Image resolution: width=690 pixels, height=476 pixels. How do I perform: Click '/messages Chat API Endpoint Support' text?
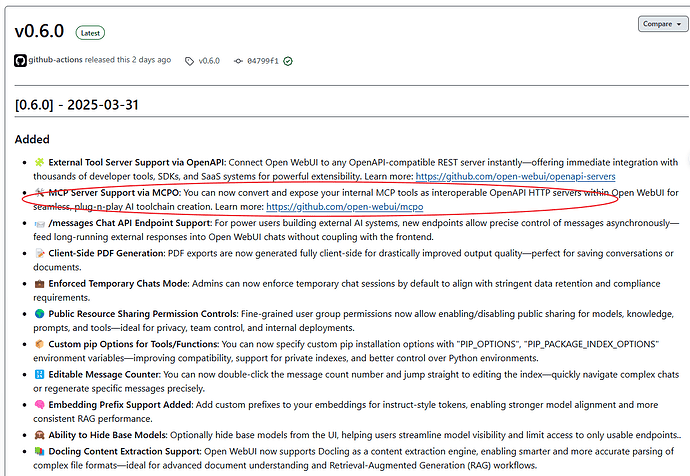click(130, 223)
